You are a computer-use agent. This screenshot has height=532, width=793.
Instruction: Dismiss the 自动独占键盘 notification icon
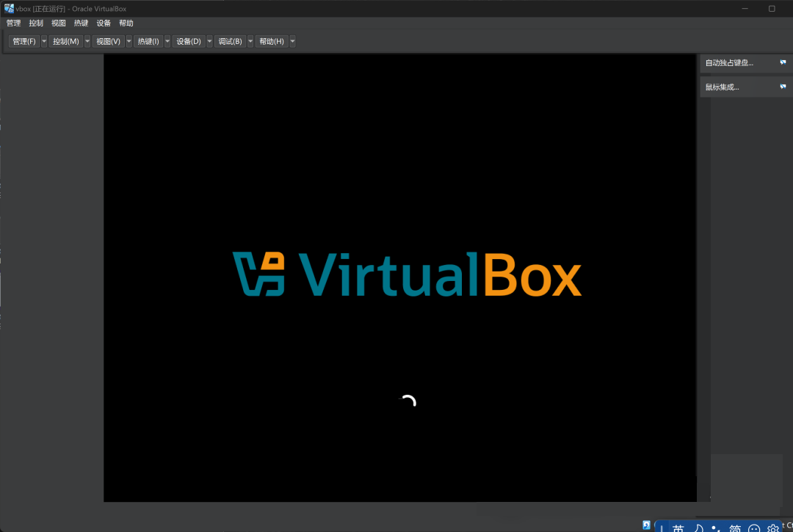point(783,62)
